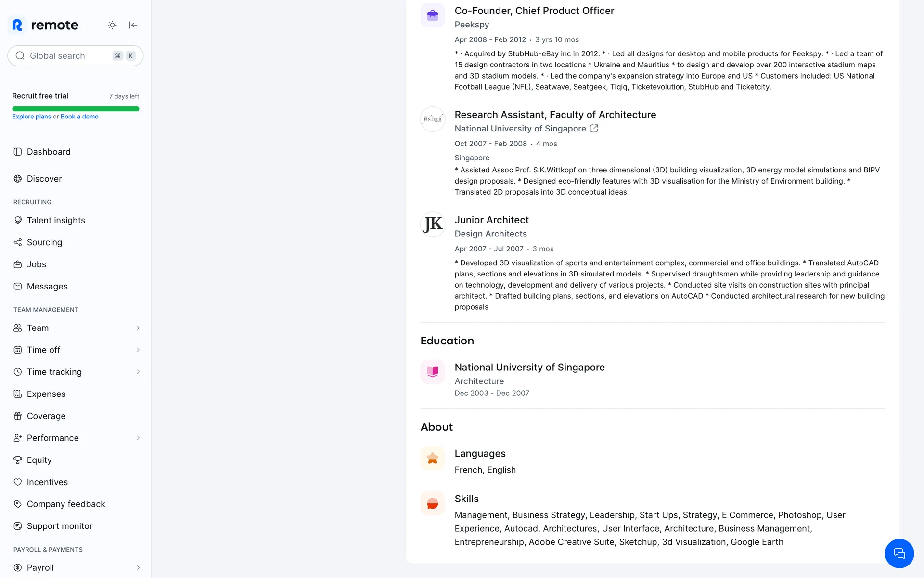Expand the Time off submenu
The image size is (924, 578).
(x=138, y=350)
